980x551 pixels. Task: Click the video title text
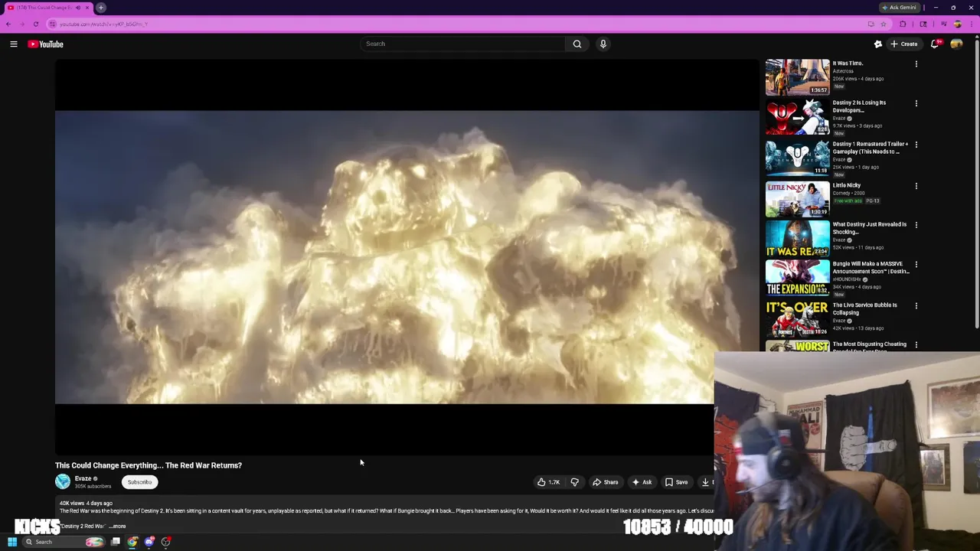(149, 465)
